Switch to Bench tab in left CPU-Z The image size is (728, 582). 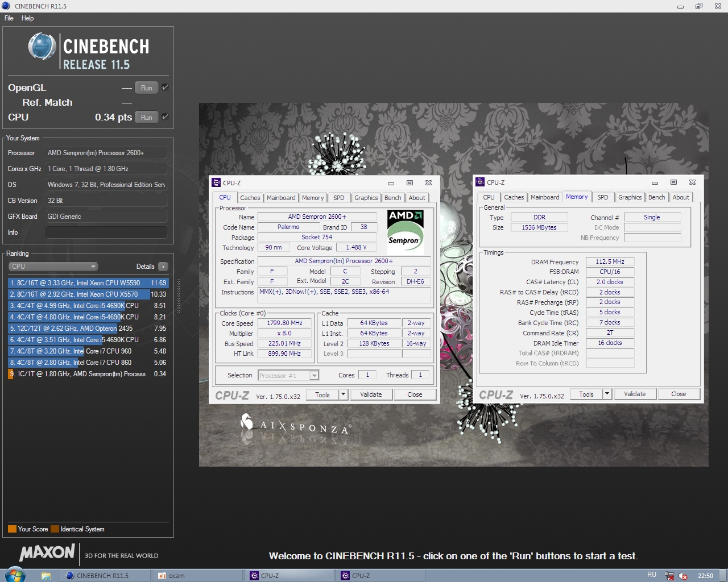coord(392,198)
